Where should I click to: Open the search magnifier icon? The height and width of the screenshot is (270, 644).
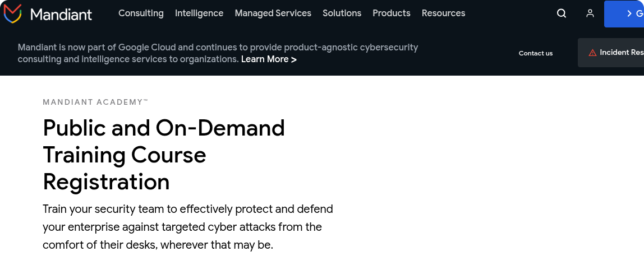(x=562, y=13)
